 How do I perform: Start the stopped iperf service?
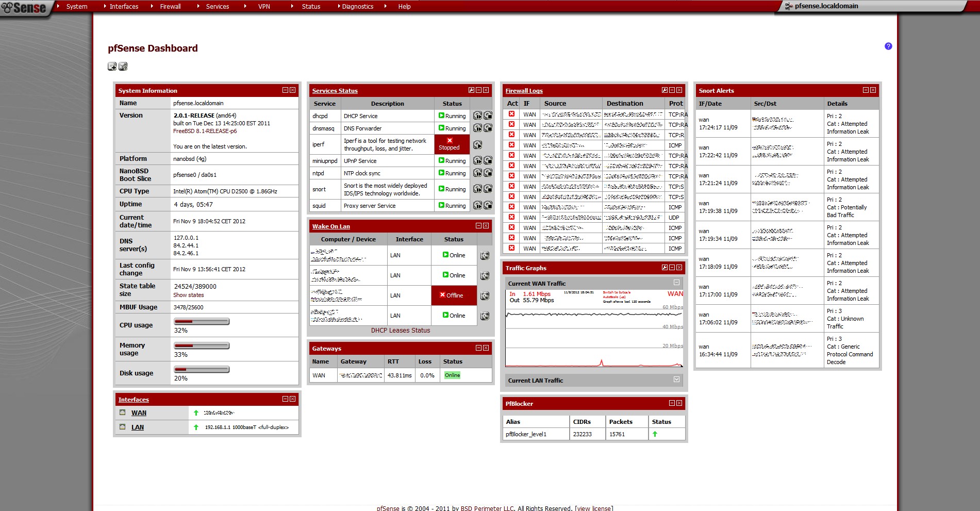[x=477, y=144]
